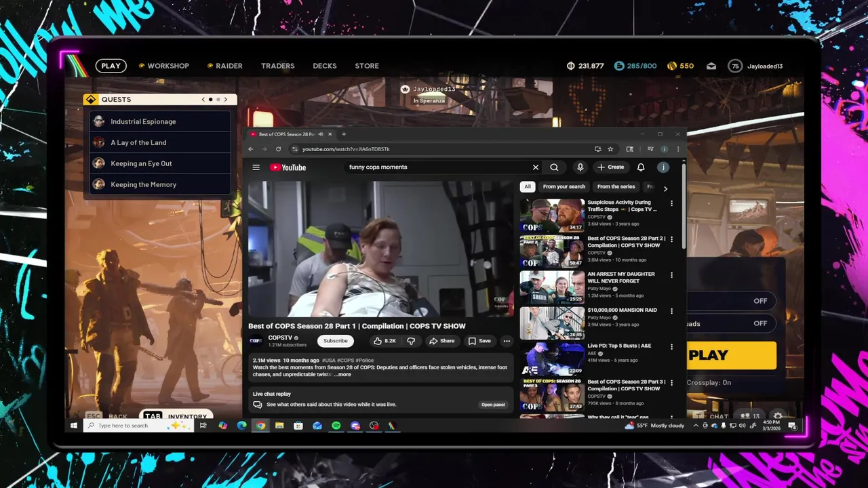The height and width of the screenshot is (488, 868).
Task: Open the Industrial Espionage quest
Action: (160, 121)
